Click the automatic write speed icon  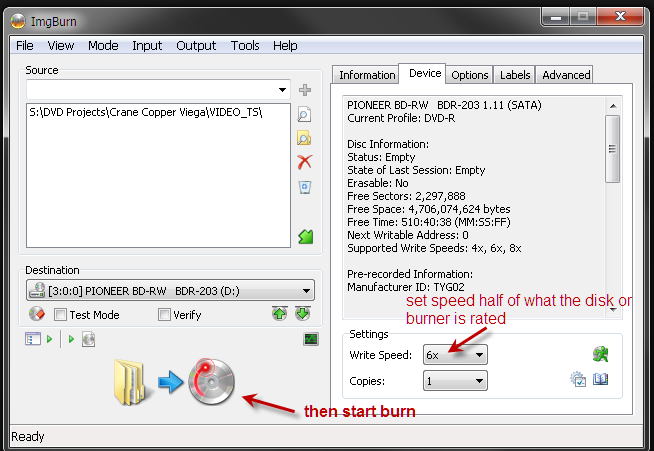click(x=601, y=354)
